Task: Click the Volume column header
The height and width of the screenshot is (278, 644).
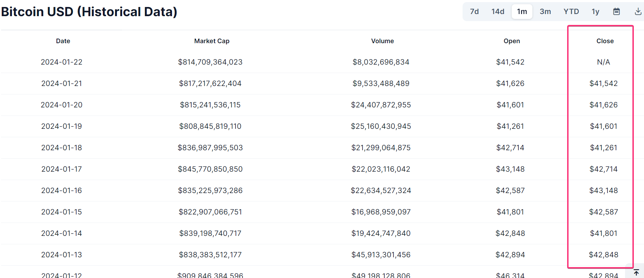Action: pos(383,41)
